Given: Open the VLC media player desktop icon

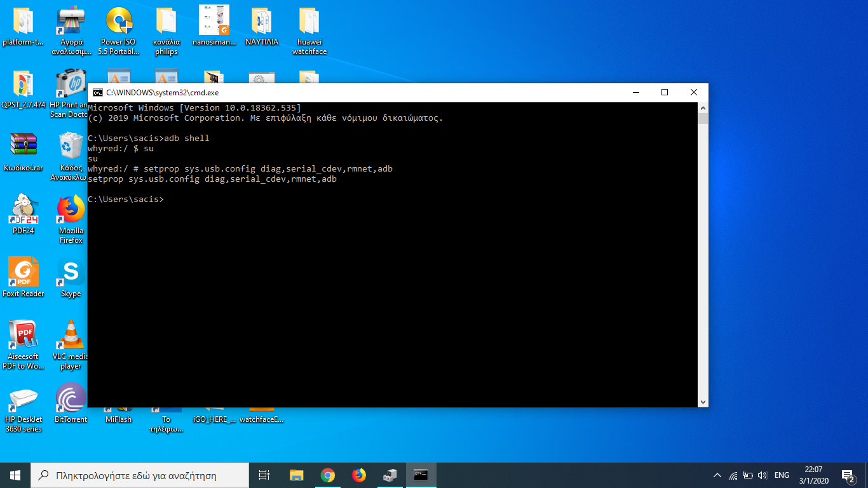Looking at the screenshot, I should (71, 337).
